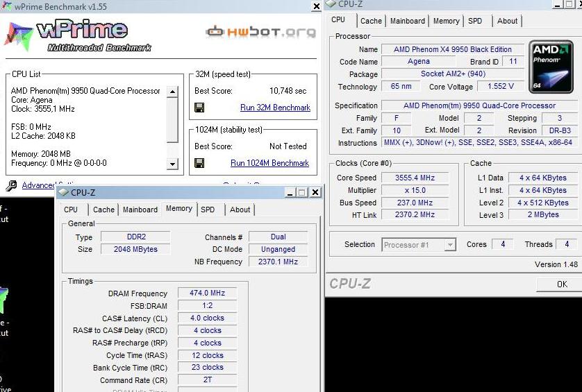Screen dimensions: 582x392
Task: Click the Size 2048 MBytes field
Action: tap(136, 249)
